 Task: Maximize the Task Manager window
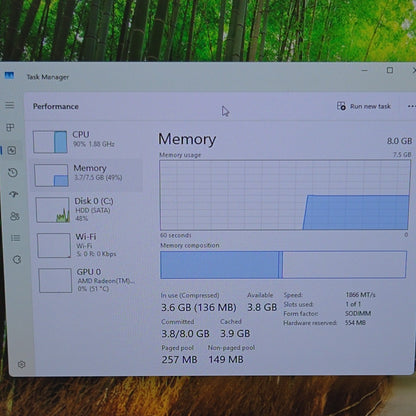click(390, 70)
